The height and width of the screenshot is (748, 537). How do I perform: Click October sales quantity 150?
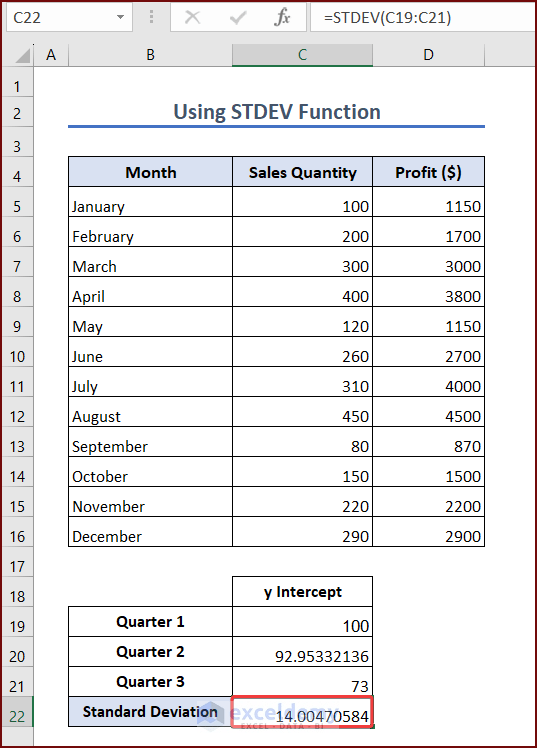click(x=302, y=472)
